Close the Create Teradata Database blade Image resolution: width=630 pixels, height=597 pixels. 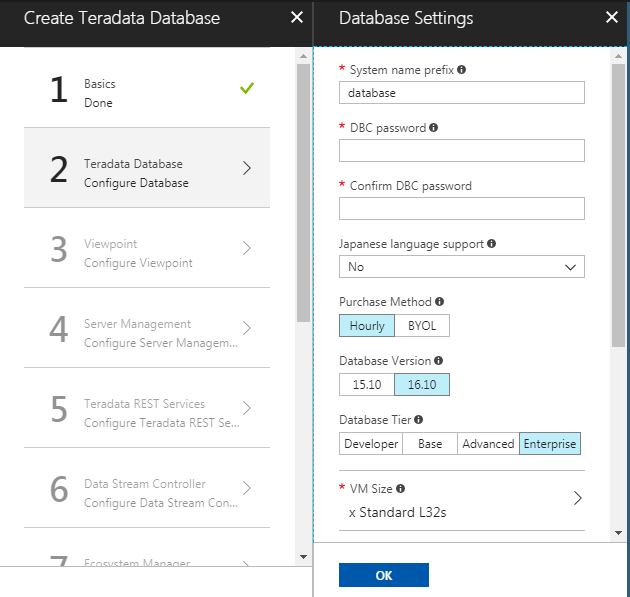[297, 17]
